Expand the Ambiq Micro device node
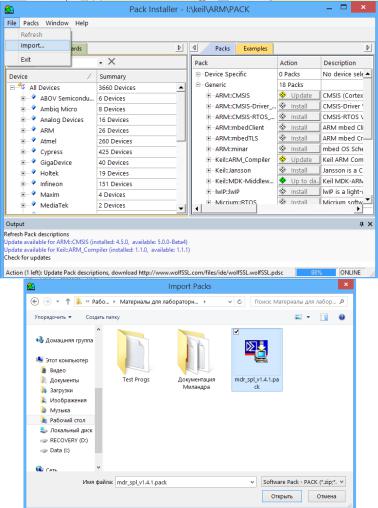Viewport: 378px width, 508px height. tap(23, 109)
